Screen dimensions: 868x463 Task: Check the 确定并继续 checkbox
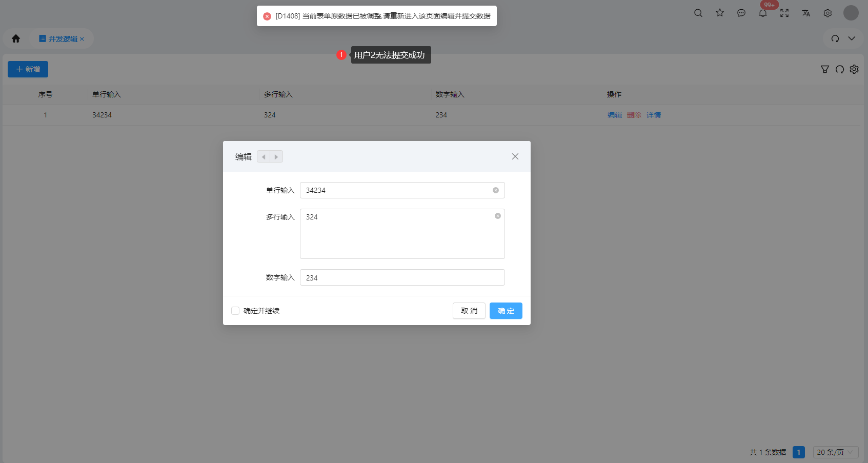(235, 311)
